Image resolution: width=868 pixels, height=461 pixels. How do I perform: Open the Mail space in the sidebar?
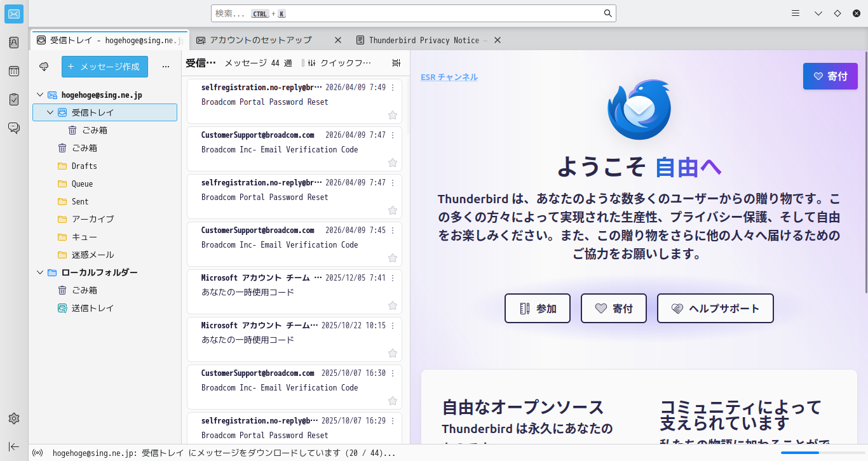pos(14,14)
